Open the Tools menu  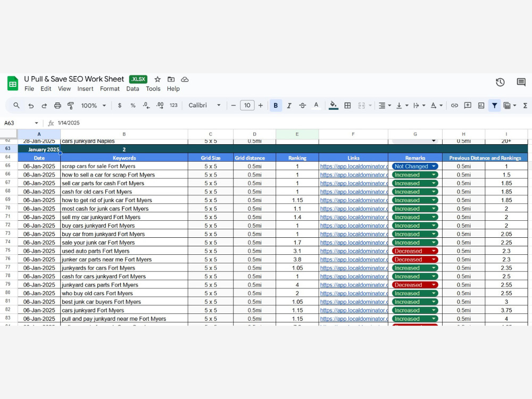(x=153, y=88)
